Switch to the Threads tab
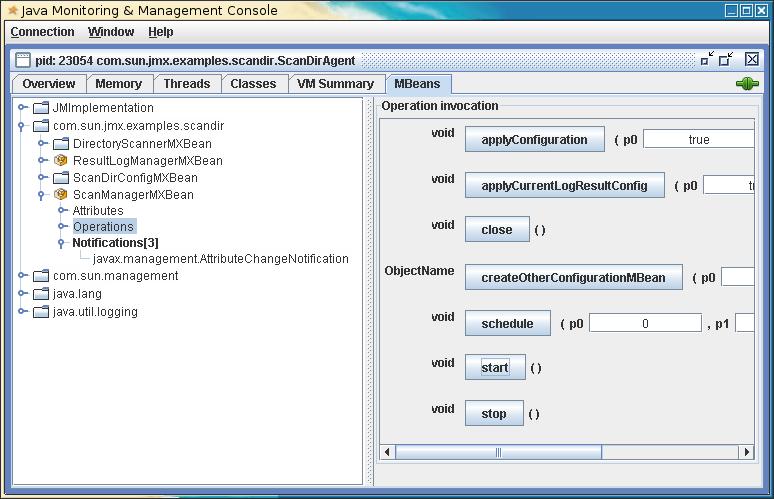Screen dimensions: 774x499 tap(186, 84)
